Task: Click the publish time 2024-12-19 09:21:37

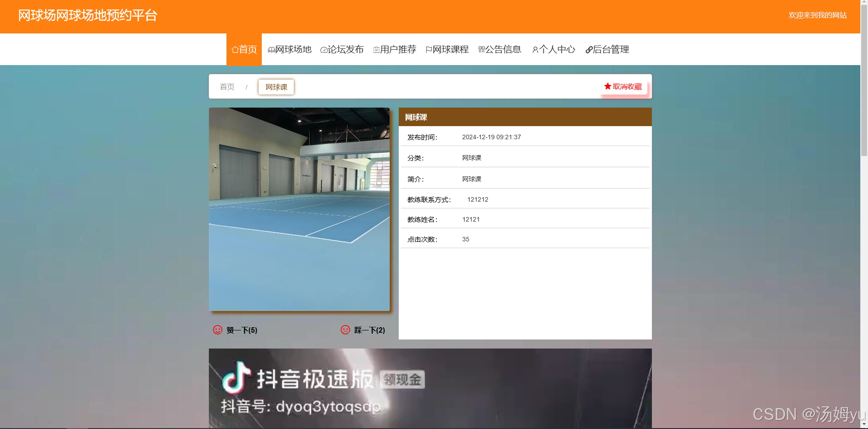Action: click(491, 137)
